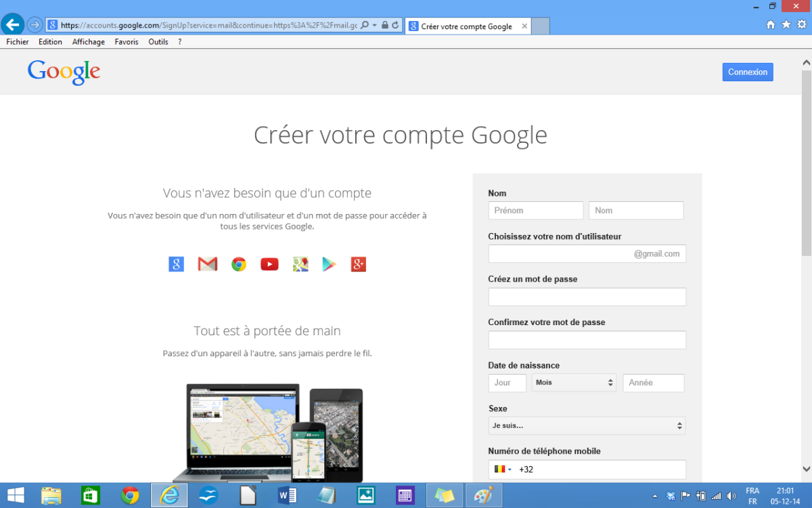Open the Windows Store taskbar icon

(91, 495)
